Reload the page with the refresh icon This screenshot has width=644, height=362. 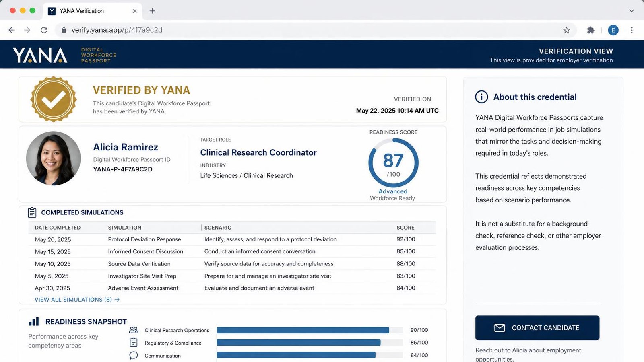[x=44, y=30]
